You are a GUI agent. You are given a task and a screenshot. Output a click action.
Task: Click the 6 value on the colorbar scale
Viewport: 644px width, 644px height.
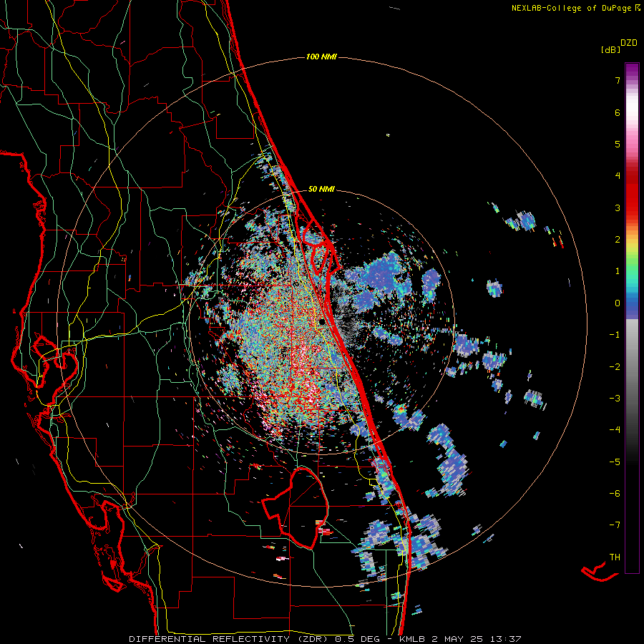click(x=618, y=112)
